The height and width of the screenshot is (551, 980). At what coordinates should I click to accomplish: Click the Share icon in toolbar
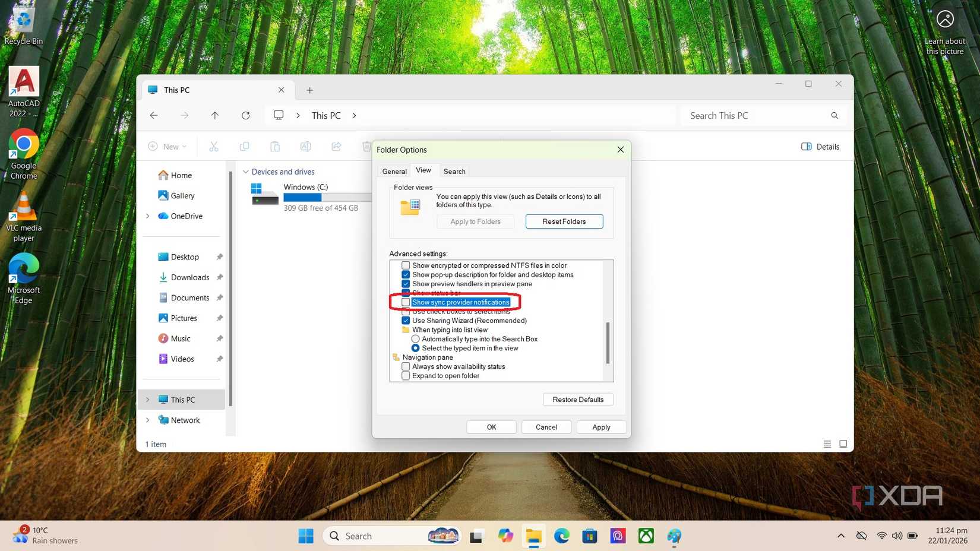coord(336,146)
